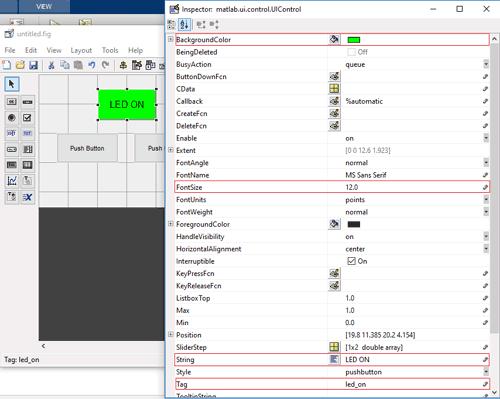Switch Inspector to categorized property view
The width and height of the screenshot is (500, 399).
pyautogui.click(x=172, y=24)
